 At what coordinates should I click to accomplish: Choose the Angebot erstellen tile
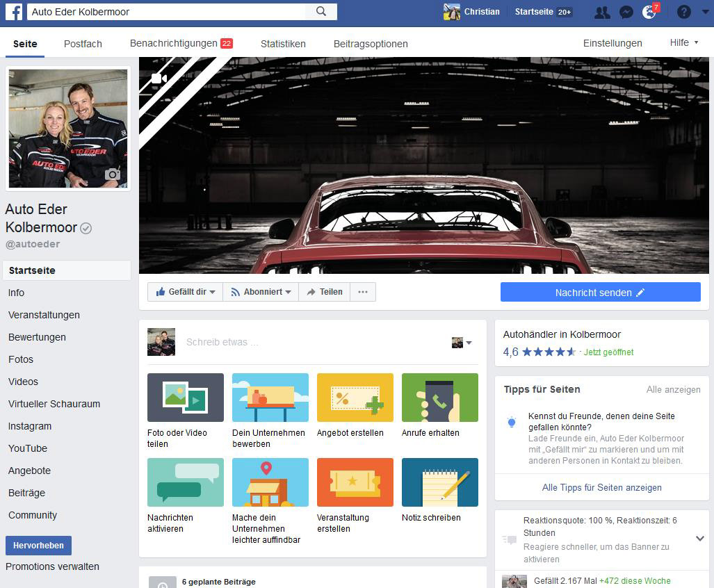[355, 398]
